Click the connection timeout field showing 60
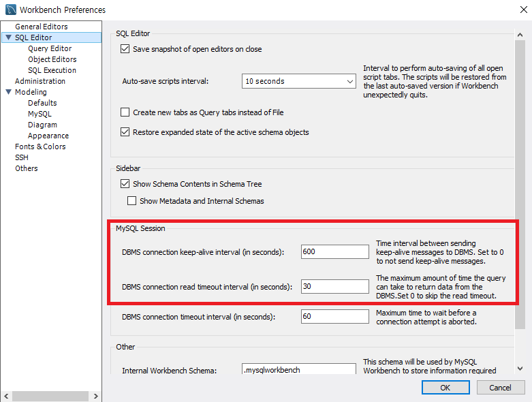The image size is (532, 402). coord(335,317)
